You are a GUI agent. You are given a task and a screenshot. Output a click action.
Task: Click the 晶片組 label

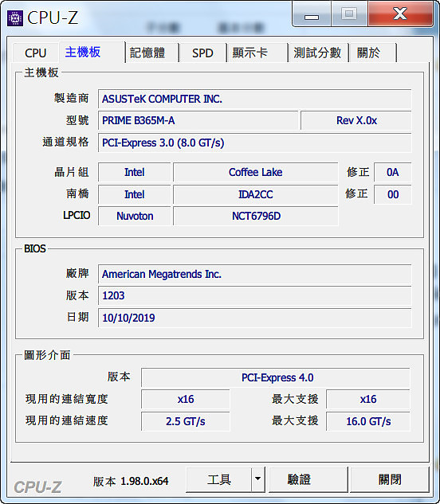[71, 172]
